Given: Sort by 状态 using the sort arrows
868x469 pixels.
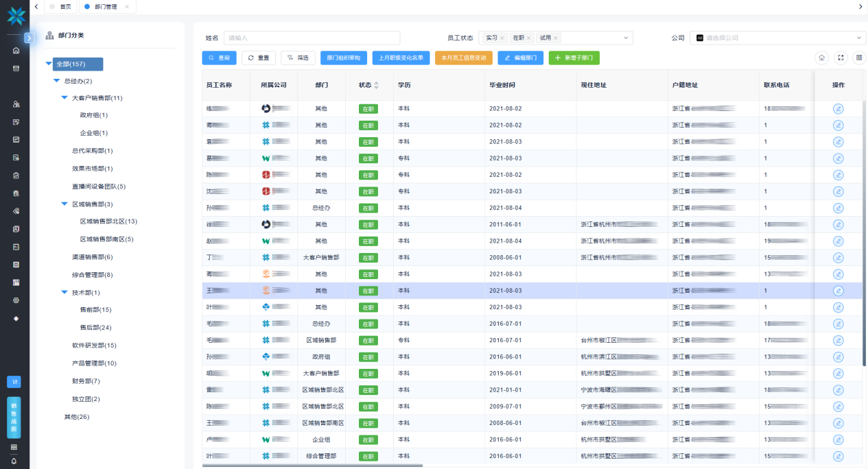Looking at the screenshot, I should tap(376, 85).
